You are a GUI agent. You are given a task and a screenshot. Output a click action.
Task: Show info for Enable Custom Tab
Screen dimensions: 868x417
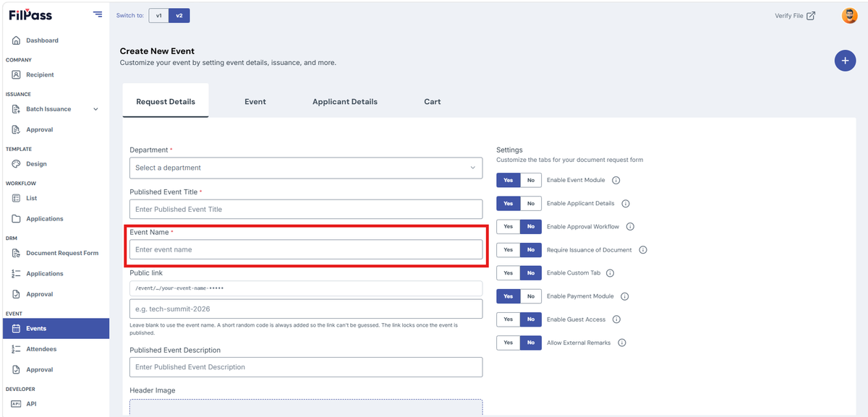[610, 273]
